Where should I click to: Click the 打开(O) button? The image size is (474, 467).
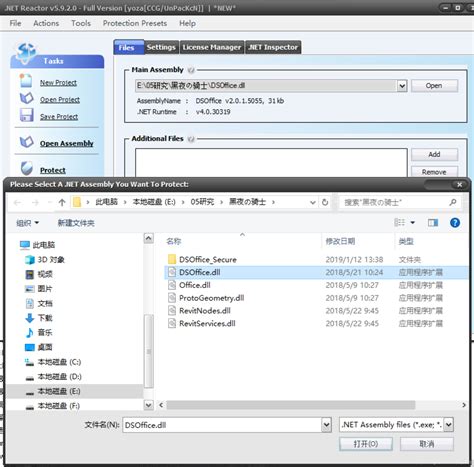366,444
